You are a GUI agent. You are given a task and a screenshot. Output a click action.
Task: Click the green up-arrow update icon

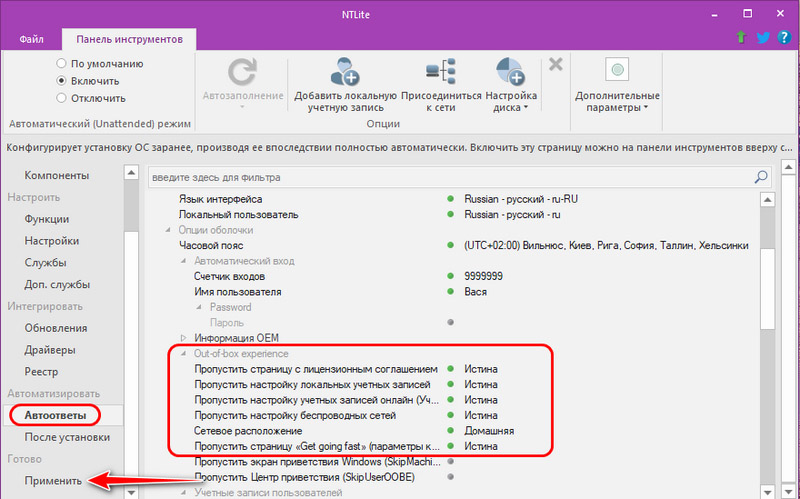(741, 37)
